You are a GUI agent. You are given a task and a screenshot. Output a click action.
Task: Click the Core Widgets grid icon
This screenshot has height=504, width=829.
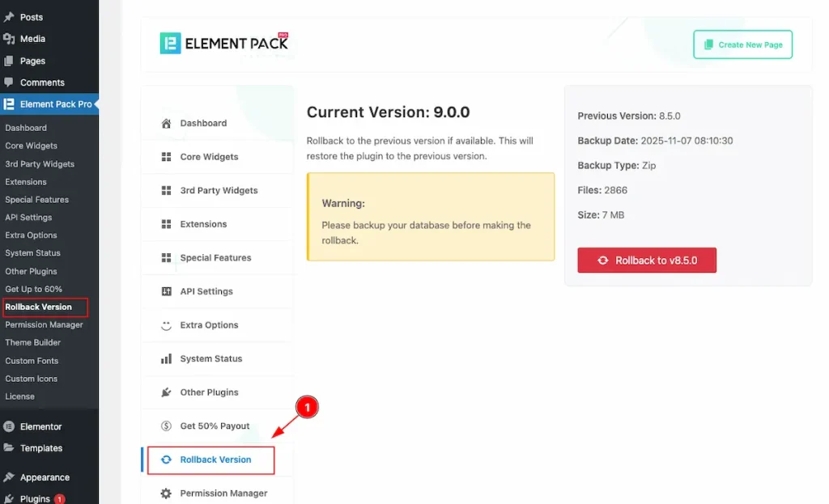(166, 157)
